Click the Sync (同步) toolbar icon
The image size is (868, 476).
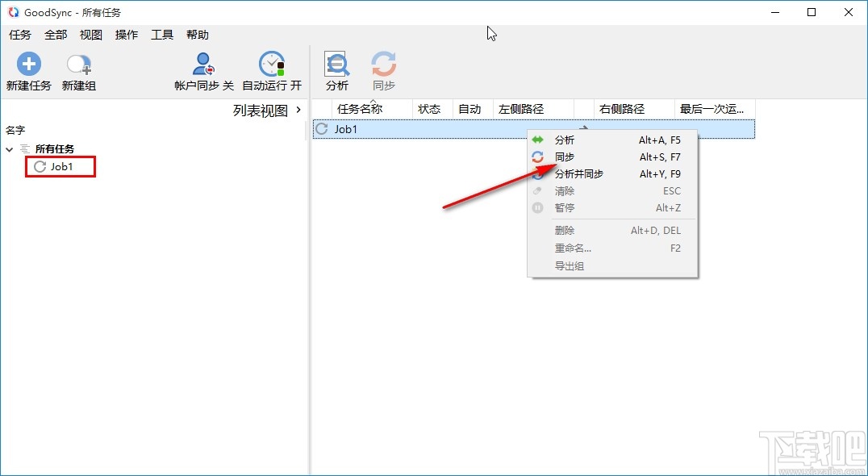(x=384, y=65)
